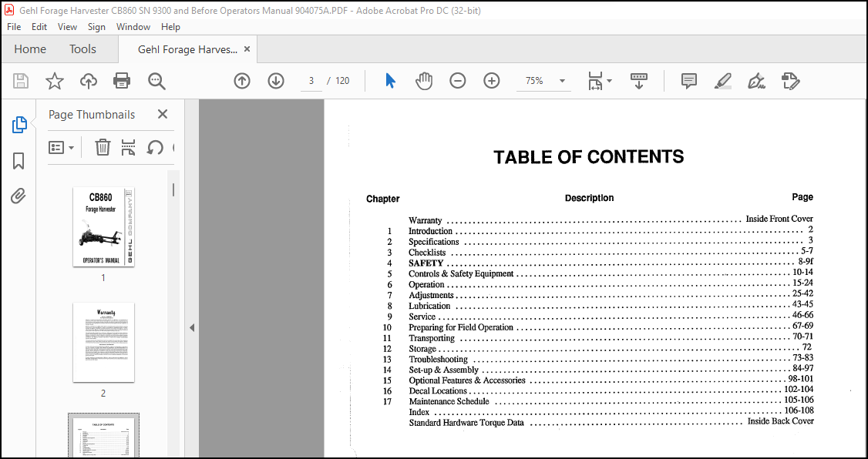
Task: Open the Bookmarks sidebar icon
Action: (x=19, y=161)
